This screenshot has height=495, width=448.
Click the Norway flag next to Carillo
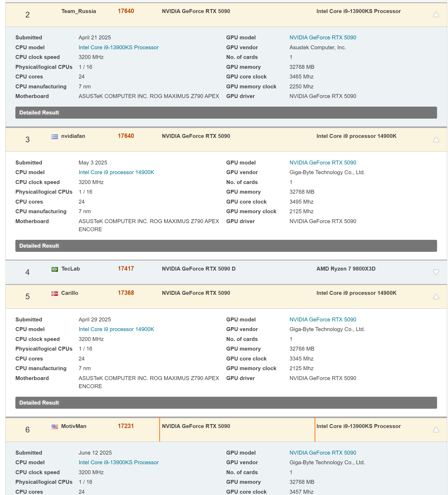coord(55,294)
